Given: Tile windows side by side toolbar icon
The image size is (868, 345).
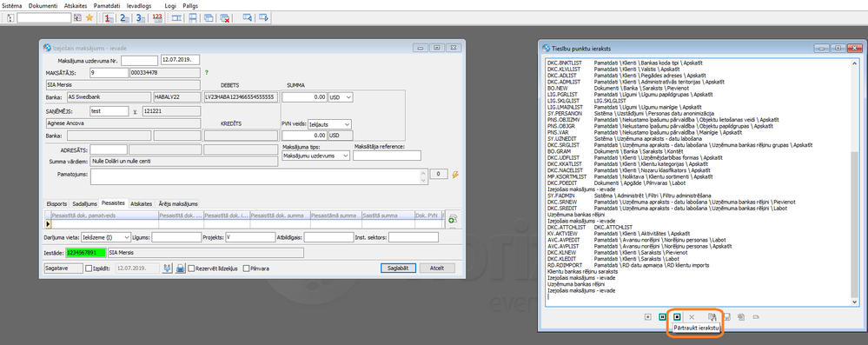Looking at the screenshot, I should (176, 17).
